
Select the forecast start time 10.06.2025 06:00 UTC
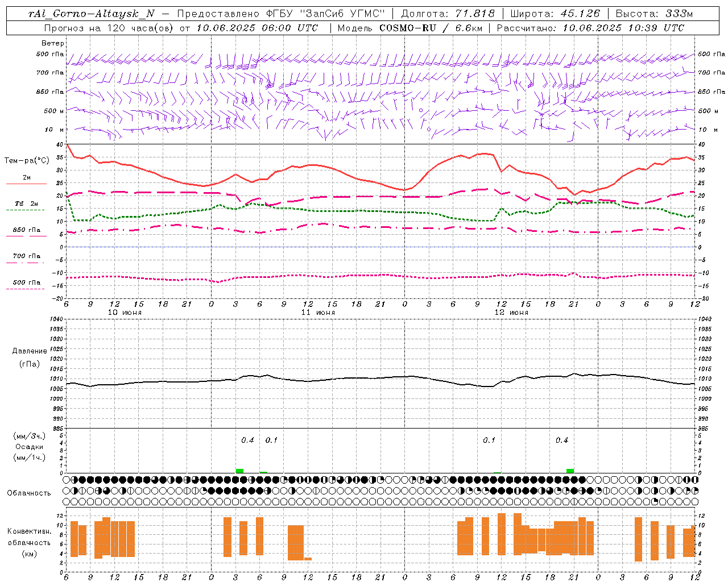pyautogui.click(x=257, y=28)
